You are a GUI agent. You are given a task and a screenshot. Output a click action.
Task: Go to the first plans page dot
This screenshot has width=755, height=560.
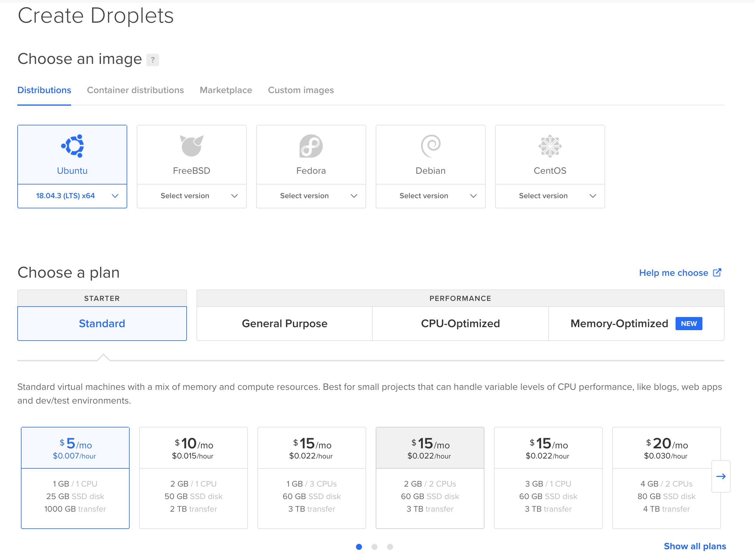(359, 547)
